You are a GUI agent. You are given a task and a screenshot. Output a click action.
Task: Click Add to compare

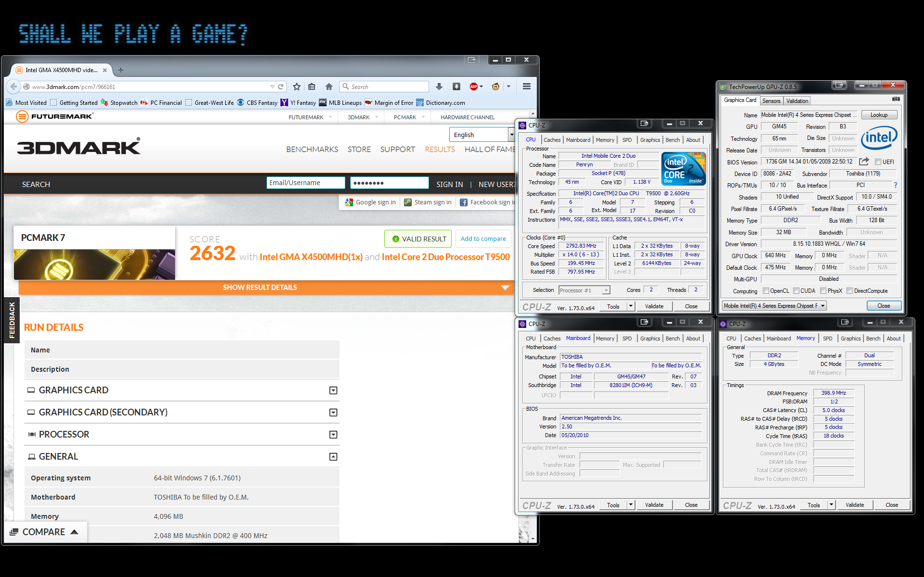point(483,239)
